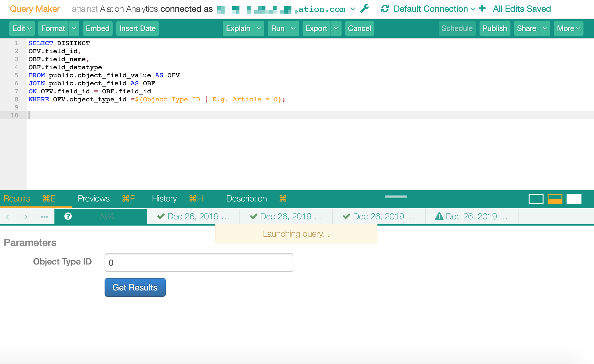The height and width of the screenshot is (364, 594).
Task: Click the Object Type ID input field
Action: (x=198, y=262)
